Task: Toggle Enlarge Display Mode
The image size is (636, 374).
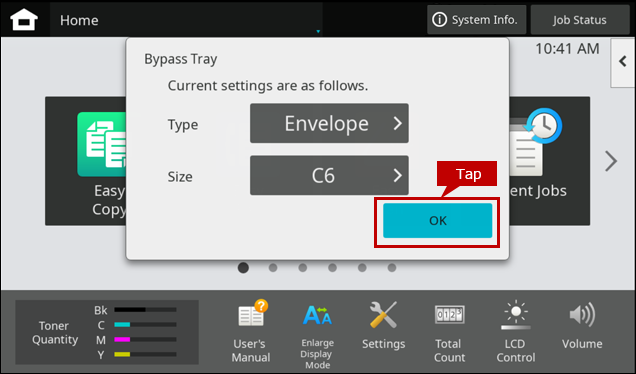Action: click(317, 336)
